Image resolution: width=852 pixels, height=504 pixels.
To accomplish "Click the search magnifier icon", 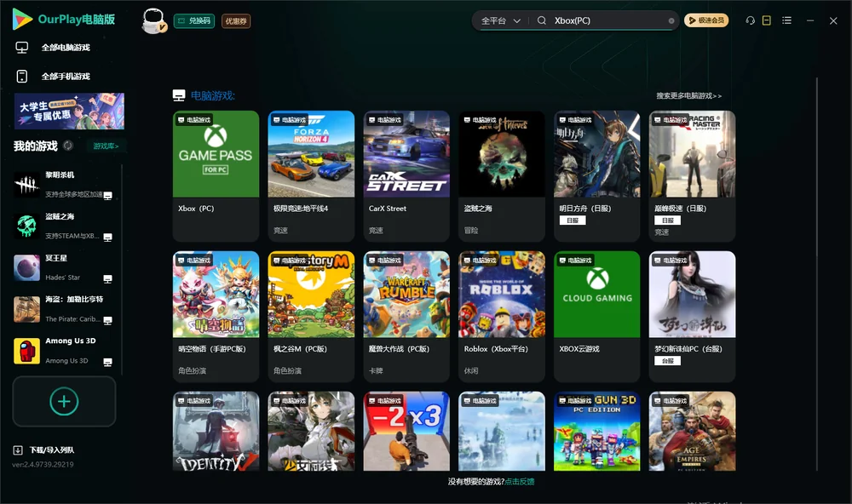I will coord(542,20).
